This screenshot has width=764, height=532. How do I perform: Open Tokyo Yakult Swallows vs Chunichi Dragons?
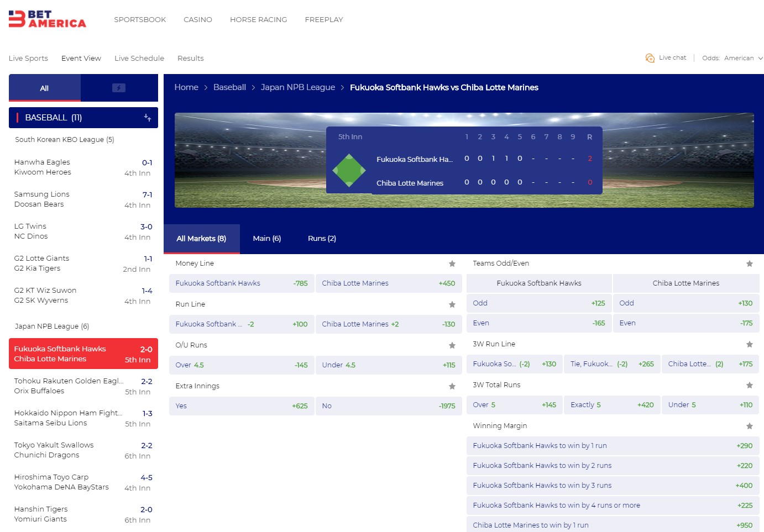pos(83,450)
